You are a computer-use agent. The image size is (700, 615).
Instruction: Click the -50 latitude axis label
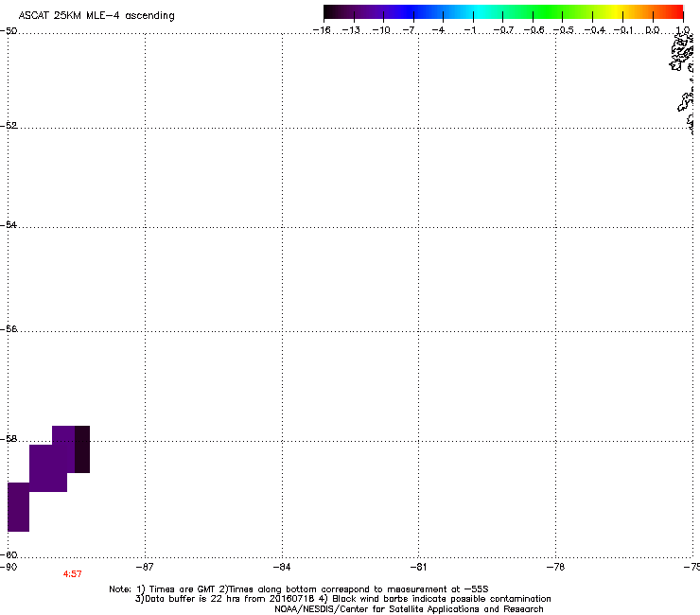pos(9,31)
